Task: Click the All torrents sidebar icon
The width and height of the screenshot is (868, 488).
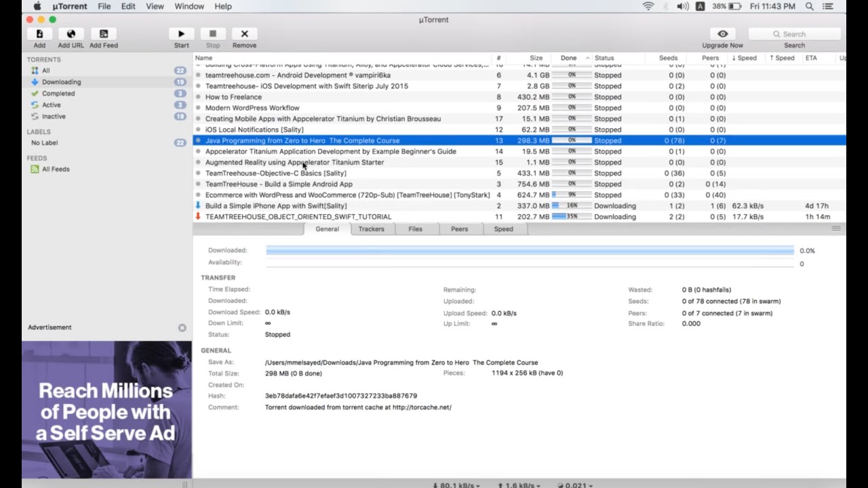Action: click(x=35, y=70)
